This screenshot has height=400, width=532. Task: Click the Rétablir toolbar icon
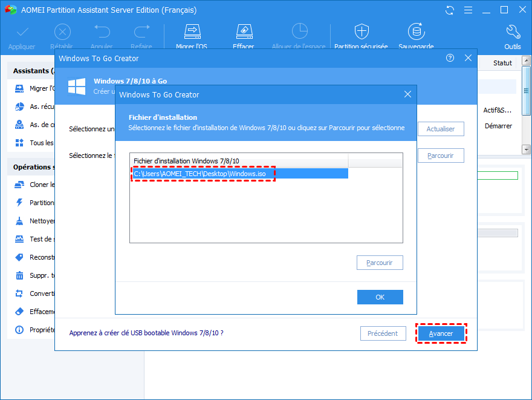coord(62,33)
